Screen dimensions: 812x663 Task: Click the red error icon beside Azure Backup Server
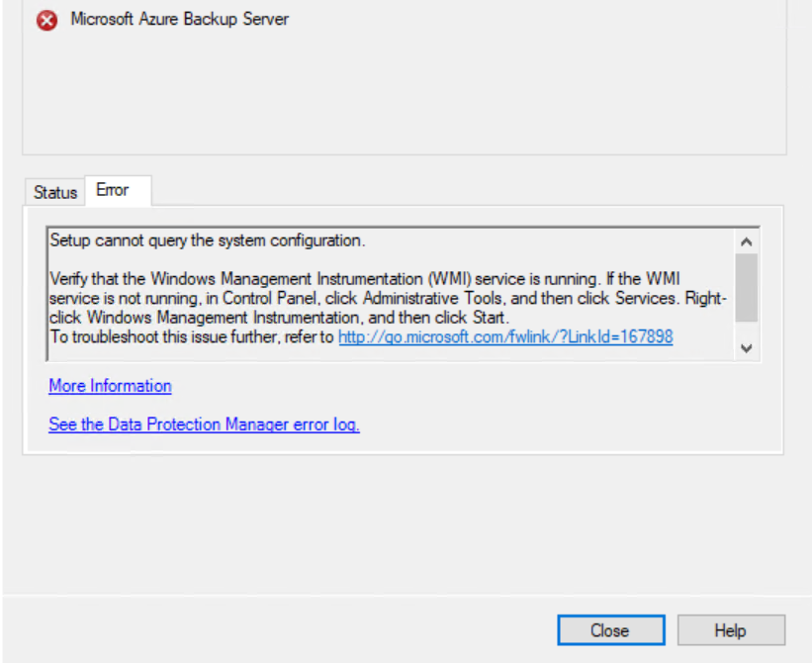pos(46,21)
